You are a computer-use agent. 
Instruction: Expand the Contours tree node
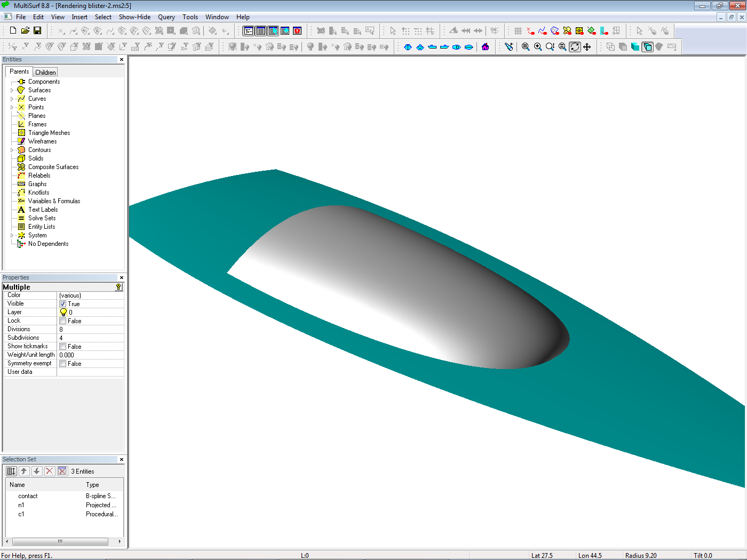pyautogui.click(x=12, y=150)
